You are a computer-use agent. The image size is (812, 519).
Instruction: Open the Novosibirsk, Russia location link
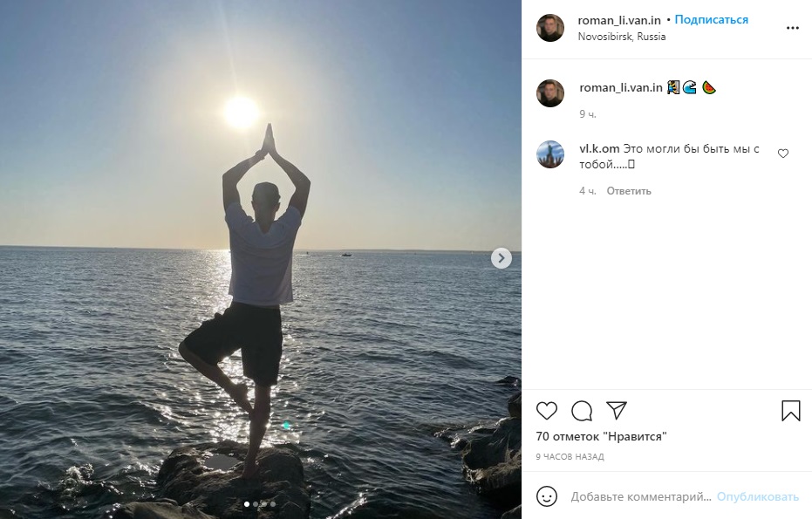(x=621, y=37)
